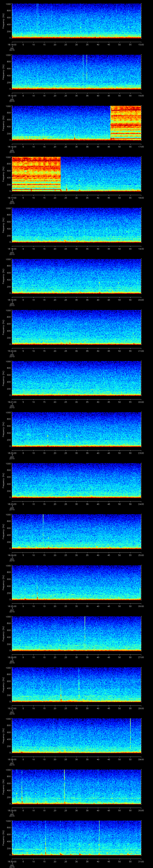Open the spectrogram panel starting at 18:20:00

(x=76, y=327)
